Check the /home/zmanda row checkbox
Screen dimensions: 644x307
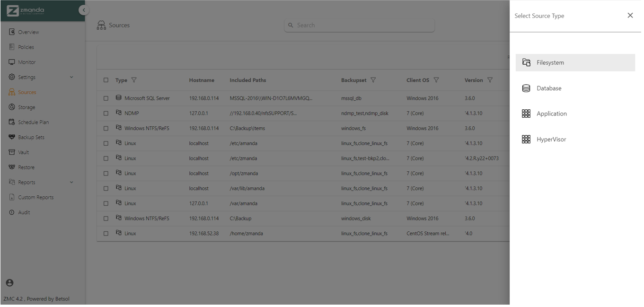point(106,234)
